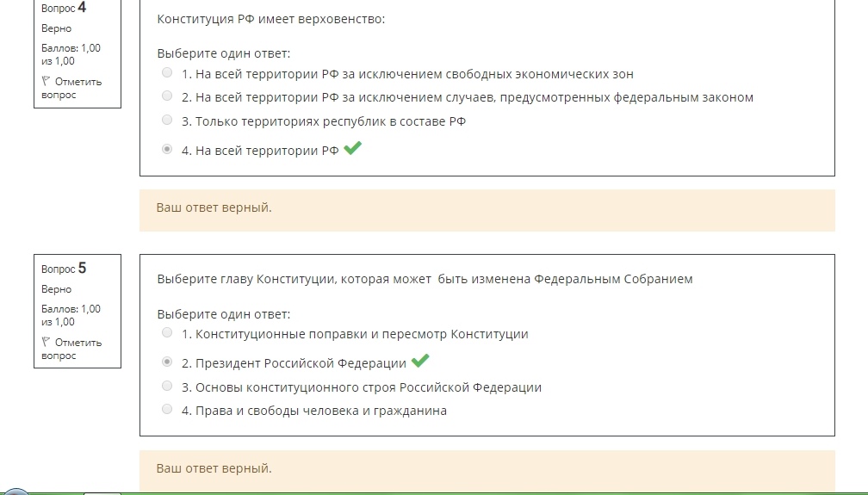Select radio option 'за исключением свободных экономических зон'
Viewport: 868px width, 495px height.
(x=167, y=72)
